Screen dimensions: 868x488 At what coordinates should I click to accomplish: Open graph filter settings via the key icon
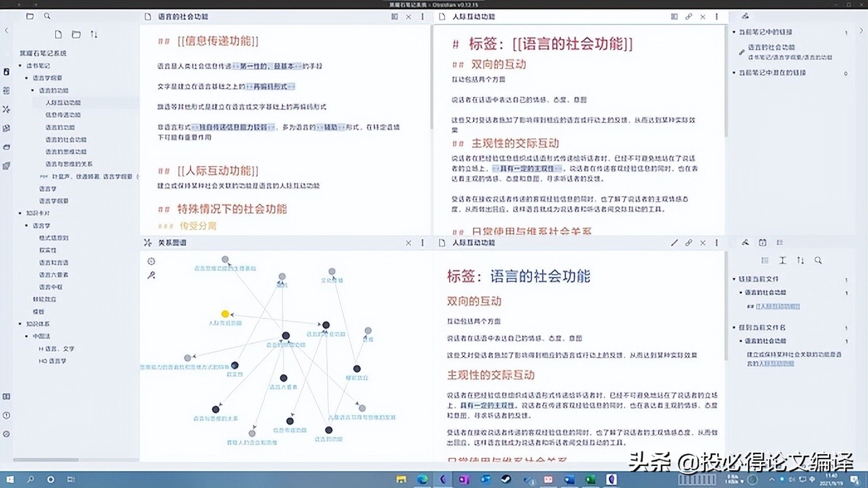(150, 275)
